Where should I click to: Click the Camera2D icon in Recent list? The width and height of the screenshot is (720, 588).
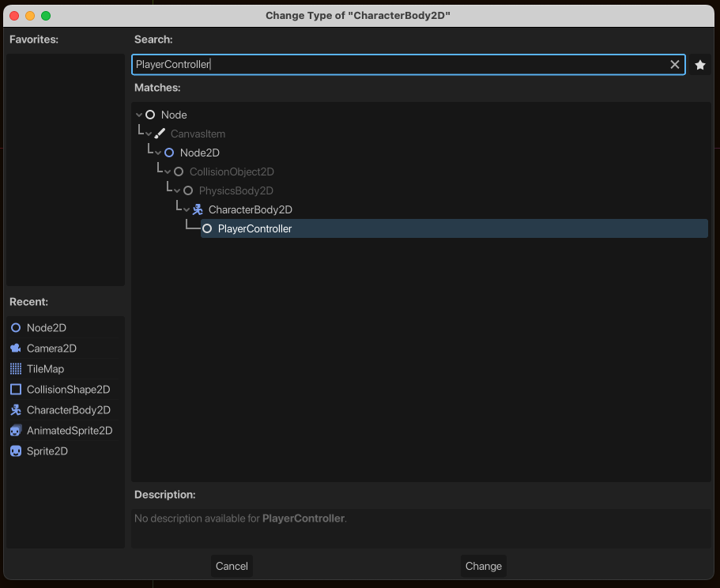click(16, 349)
